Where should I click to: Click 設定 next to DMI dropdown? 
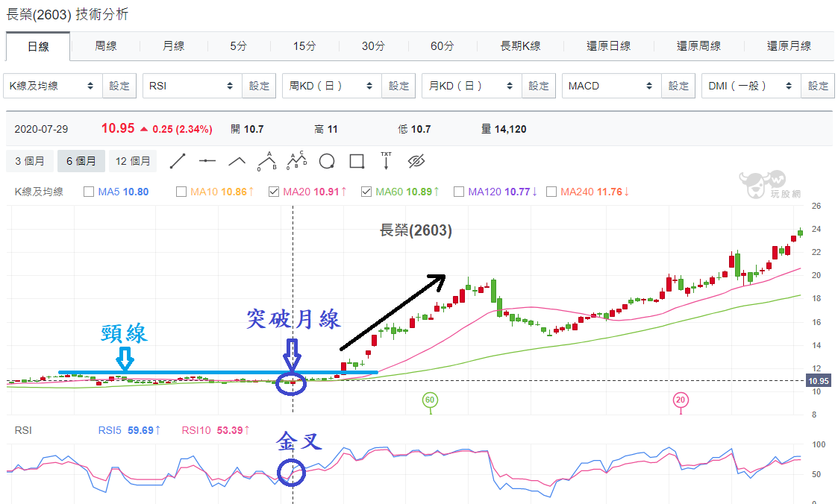click(x=818, y=86)
